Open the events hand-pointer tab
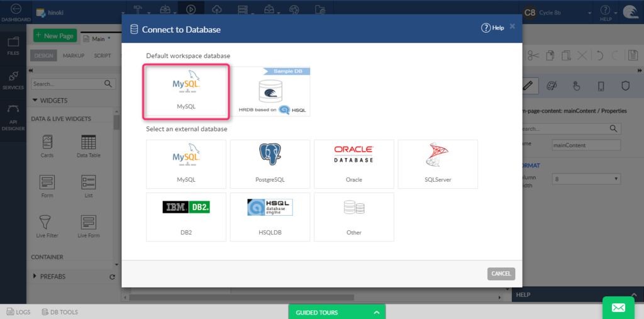Screen dimensions: 644x319 tap(576, 86)
